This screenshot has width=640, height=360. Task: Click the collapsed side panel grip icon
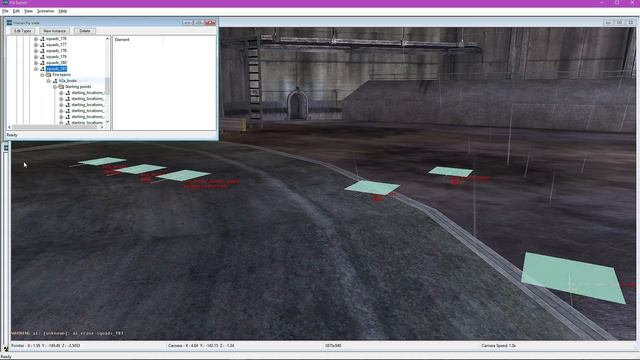tap(6, 147)
